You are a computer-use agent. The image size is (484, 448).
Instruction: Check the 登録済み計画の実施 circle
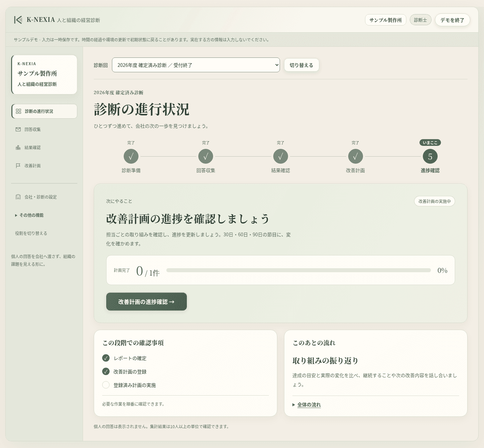coord(106,385)
